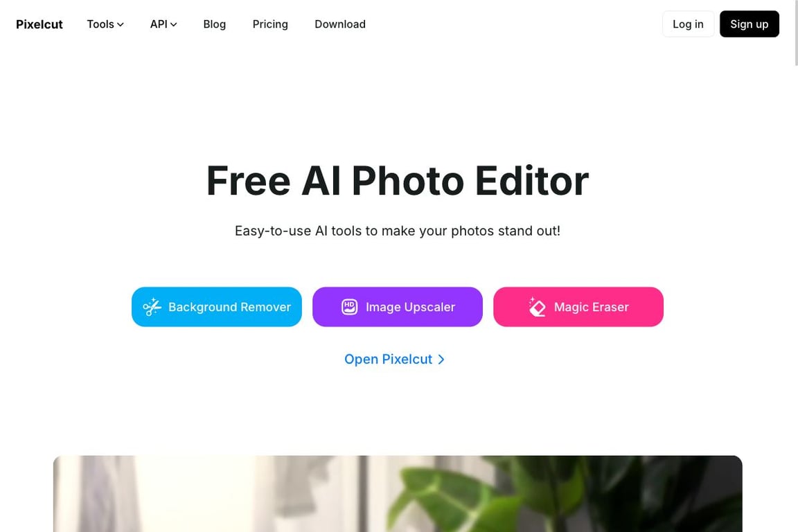
Task: Click the Pixelcut logo in the header
Action: pos(39,24)
